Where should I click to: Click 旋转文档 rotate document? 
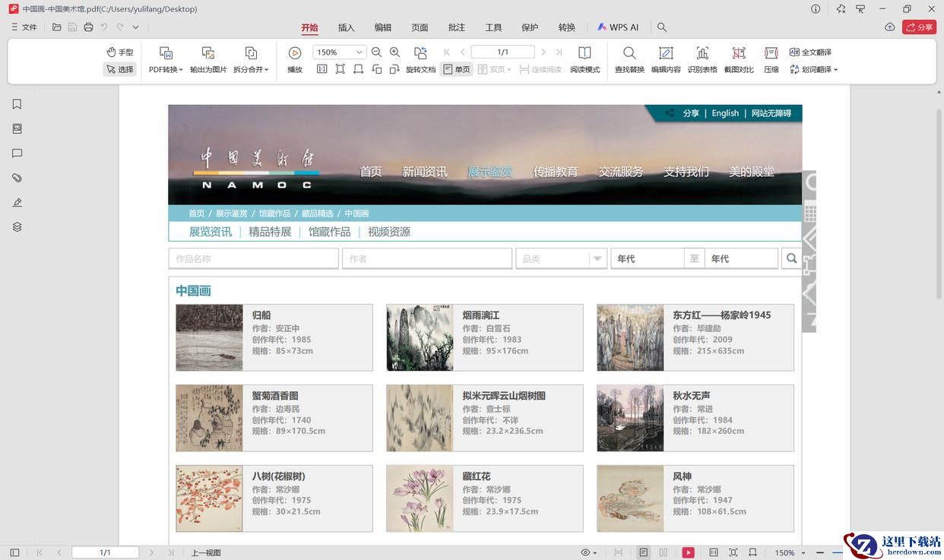(x=420, y=60)
